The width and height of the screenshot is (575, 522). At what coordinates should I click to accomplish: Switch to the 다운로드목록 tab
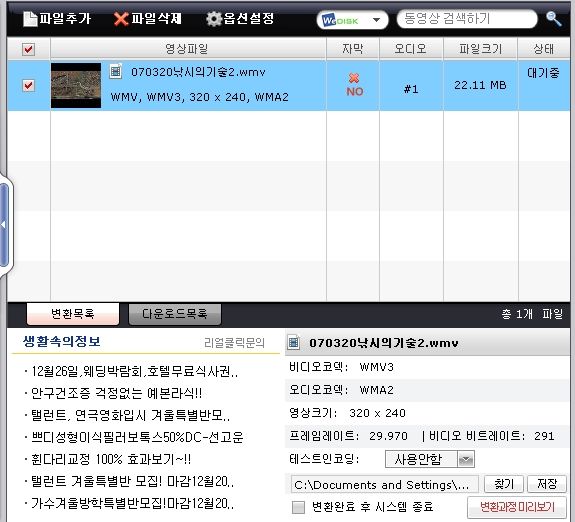(175, 314)
